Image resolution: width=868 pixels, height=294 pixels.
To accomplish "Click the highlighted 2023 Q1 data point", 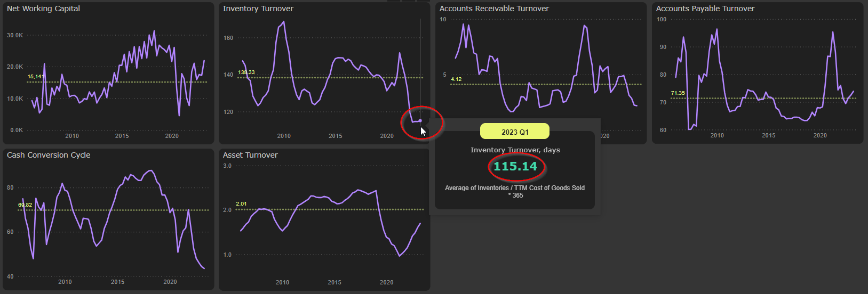I will click(x=420, y=121).
